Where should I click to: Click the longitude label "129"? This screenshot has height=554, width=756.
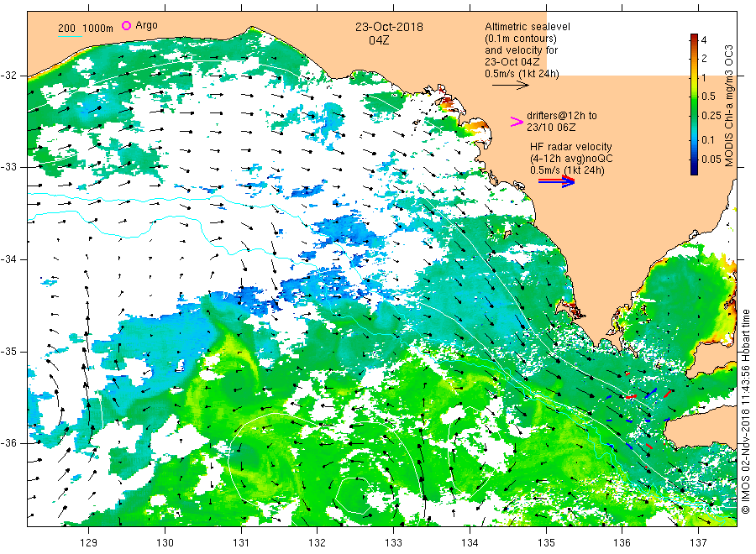[x=89, y=543]
